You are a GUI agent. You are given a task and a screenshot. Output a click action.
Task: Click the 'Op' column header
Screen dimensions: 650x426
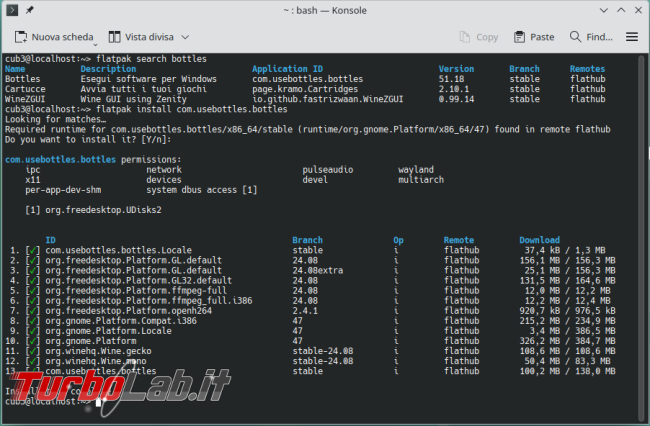(398, 240)
